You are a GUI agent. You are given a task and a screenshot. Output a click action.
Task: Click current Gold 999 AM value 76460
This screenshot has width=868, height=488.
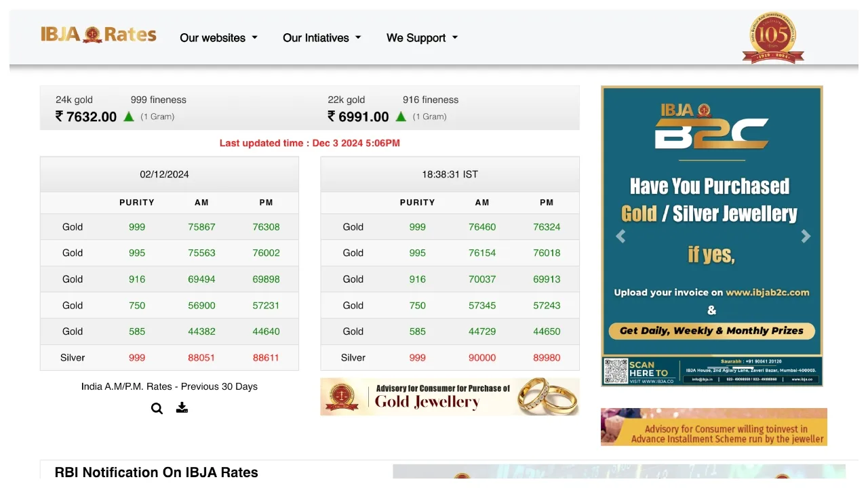pos(482,227)
